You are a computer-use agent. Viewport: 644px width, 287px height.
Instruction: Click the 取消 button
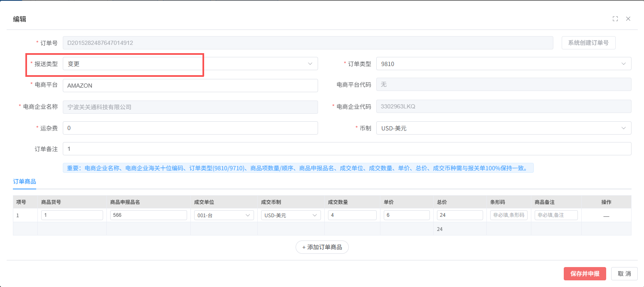point(624,274)
